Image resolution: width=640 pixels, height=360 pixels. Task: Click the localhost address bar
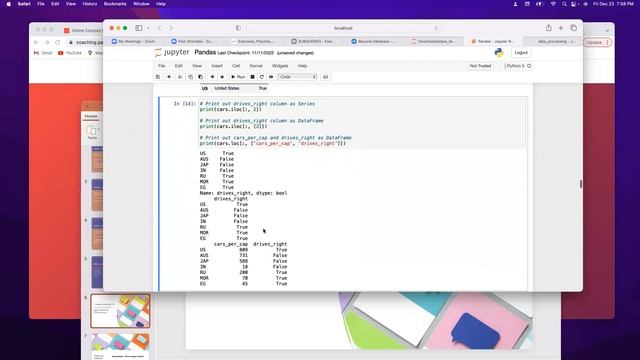coord(343,28)
